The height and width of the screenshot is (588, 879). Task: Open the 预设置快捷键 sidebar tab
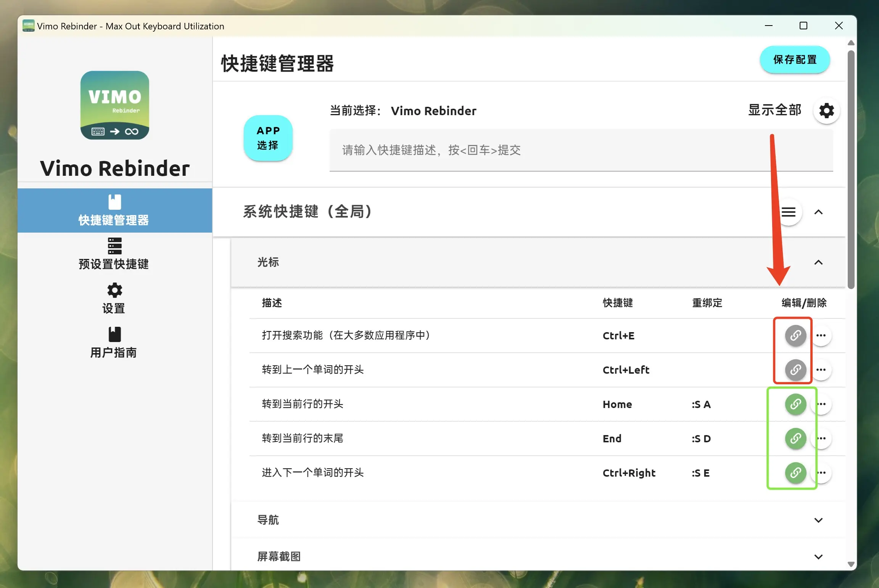[114, 254]
